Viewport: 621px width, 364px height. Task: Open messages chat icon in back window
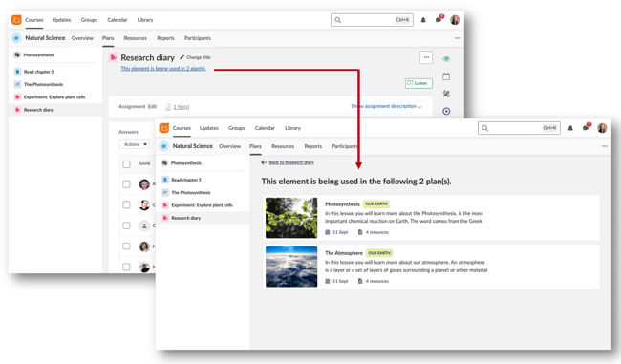(439, 20)
